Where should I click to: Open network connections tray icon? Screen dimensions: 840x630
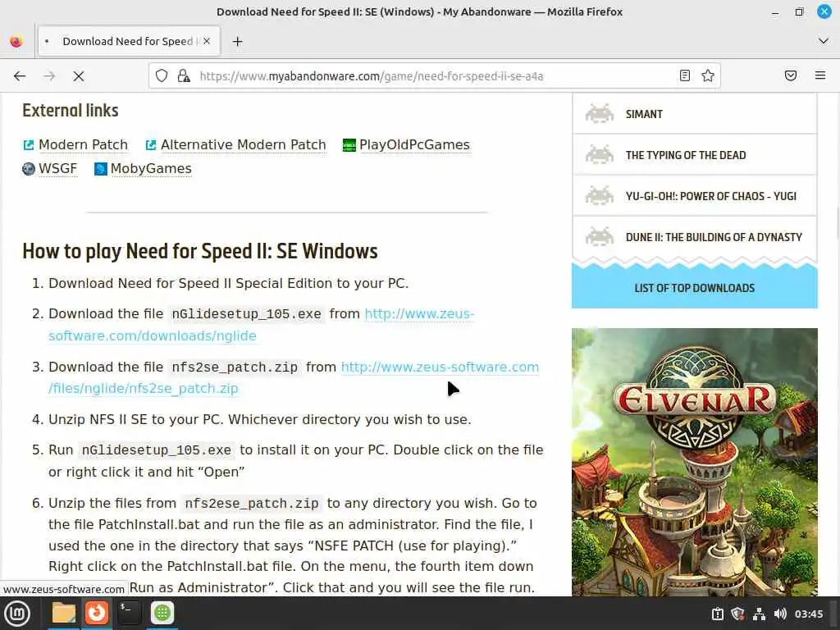point(759,614)
